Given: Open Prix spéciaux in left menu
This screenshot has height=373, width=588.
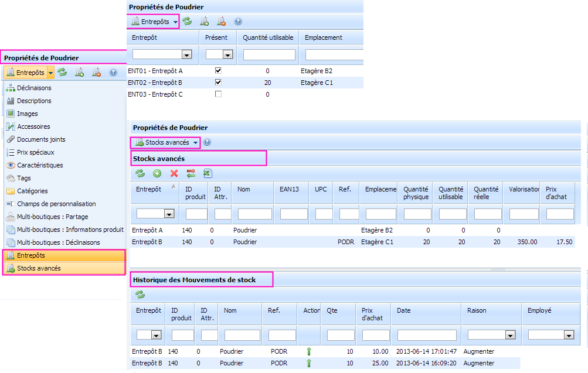Looking at the screenshot, I should click(35, 152).
